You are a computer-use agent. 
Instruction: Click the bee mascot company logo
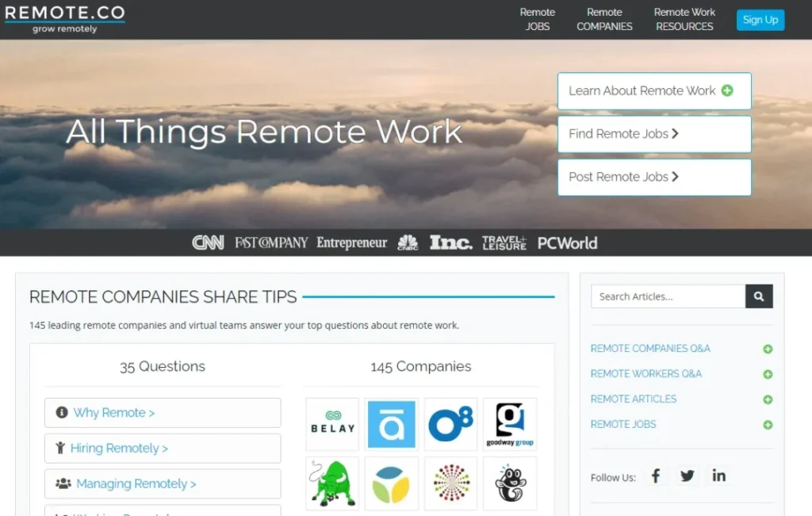510,483
